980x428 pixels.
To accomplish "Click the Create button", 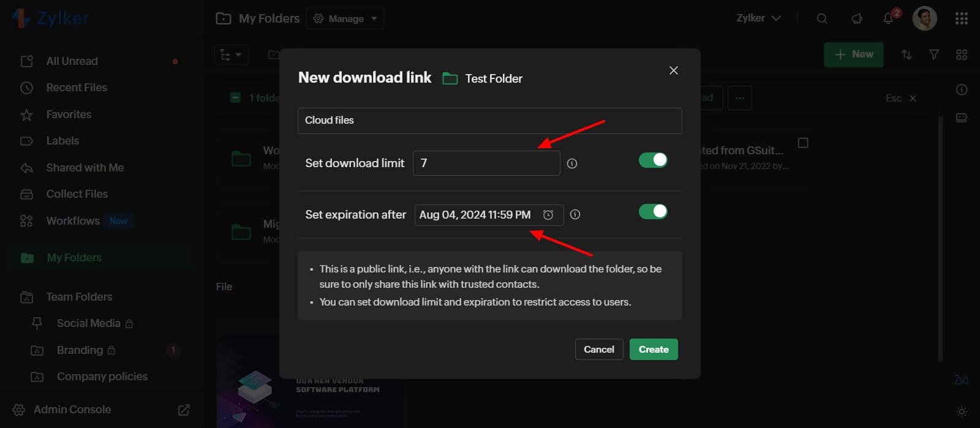I will 654,350.
